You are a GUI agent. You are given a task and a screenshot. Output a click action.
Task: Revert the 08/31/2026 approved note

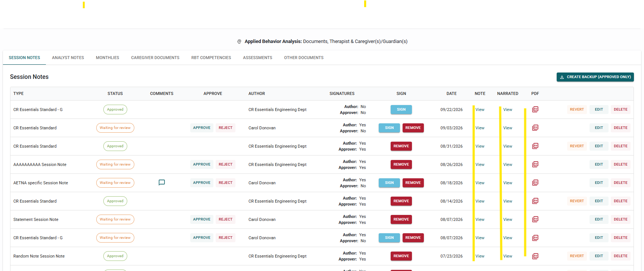click(577, 146)
